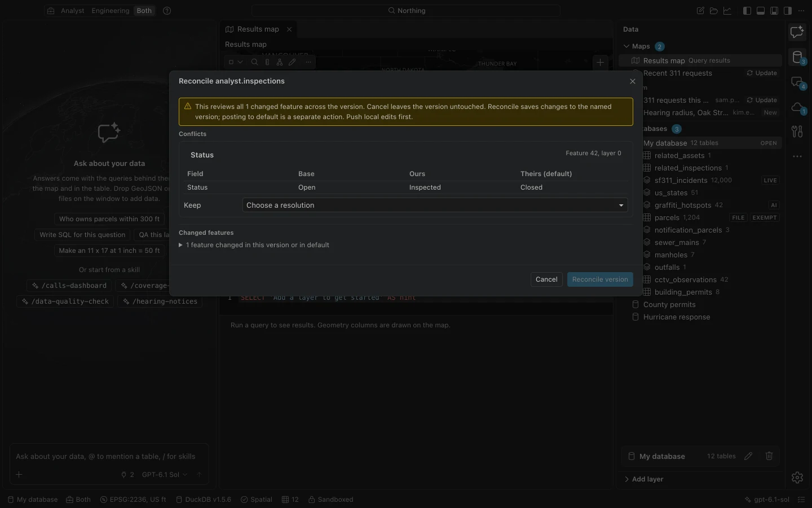Open the database panel icon with badge 3
This screenshot has height=508, width=812.
click(797, 57)
